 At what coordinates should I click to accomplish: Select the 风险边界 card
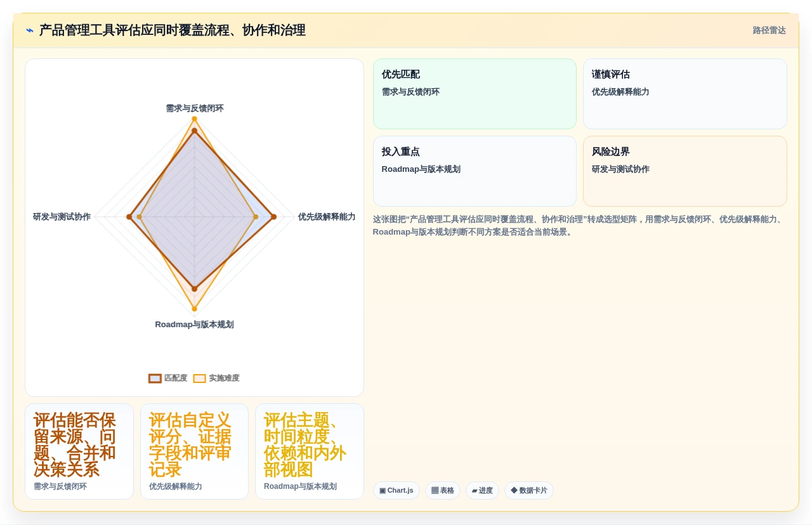tap(684, 171)
